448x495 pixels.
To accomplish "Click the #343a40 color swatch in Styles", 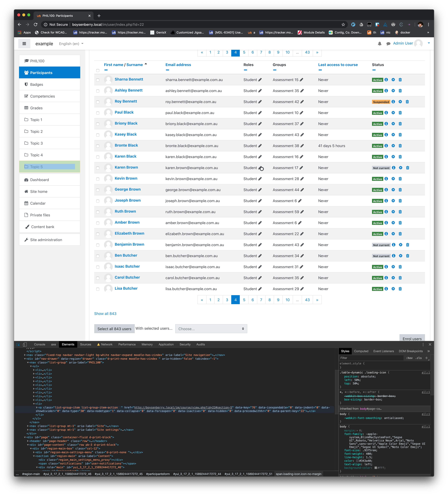I will point(357,461).
